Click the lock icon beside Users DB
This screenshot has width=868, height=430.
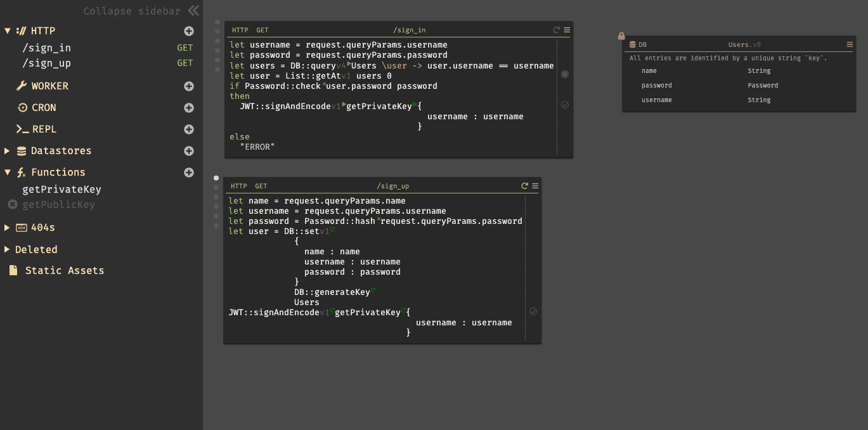click(621, 36)
